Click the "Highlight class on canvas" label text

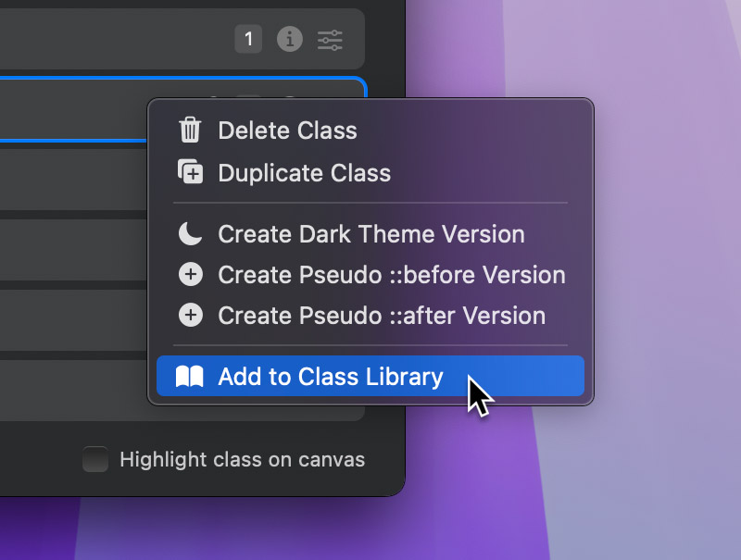click(242, 459)
